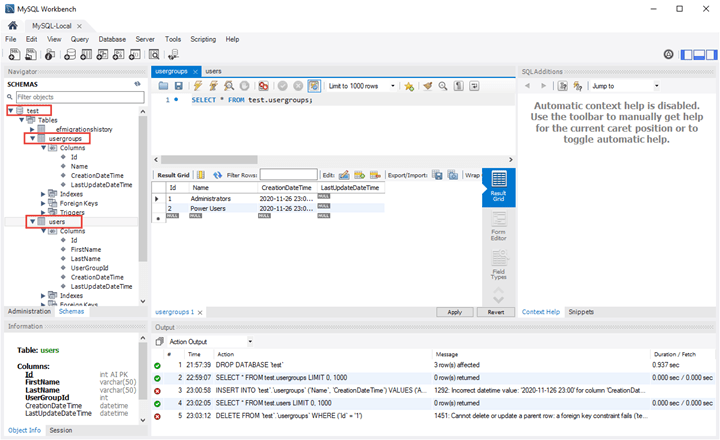The image size is (720, 440).
Task: Expand the efmigrationshistory table node
Action: coord(33,129)
